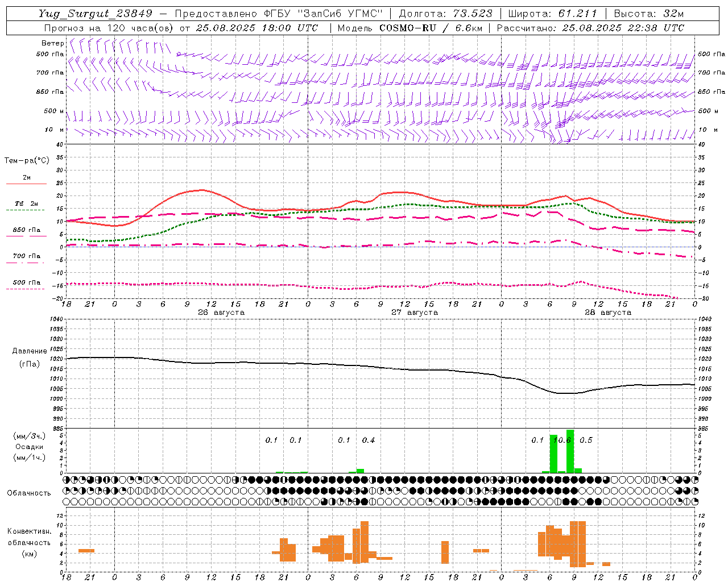This screenshot has height=582, width=728.
Task: Click the 10.6 precipitation value
Action: click(562, 440)
